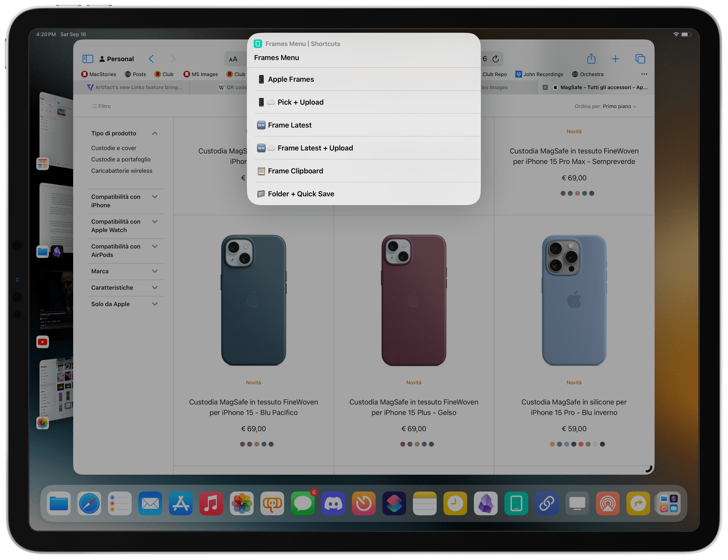Image resolution: width=728 pixels, height=560 pixels.
Task: Open the teal Apple Frames dock icon
Action: [516, 503]
